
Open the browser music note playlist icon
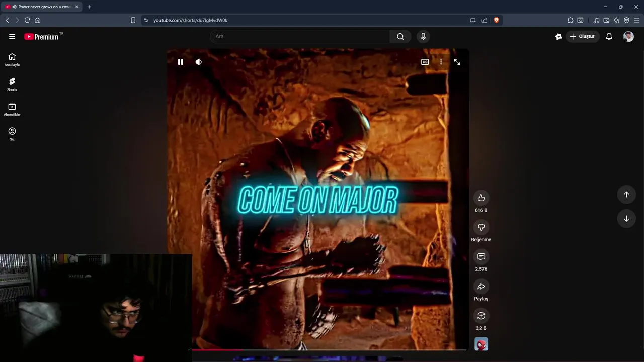(596, 20)
